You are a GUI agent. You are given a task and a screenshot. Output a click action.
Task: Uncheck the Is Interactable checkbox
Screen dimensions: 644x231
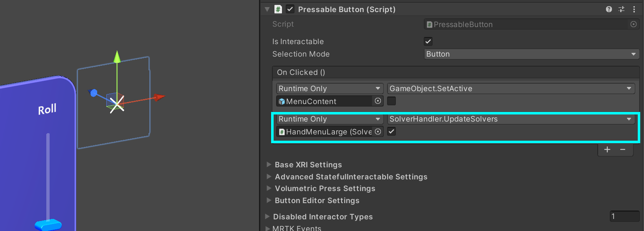click(x=428, y=41)
